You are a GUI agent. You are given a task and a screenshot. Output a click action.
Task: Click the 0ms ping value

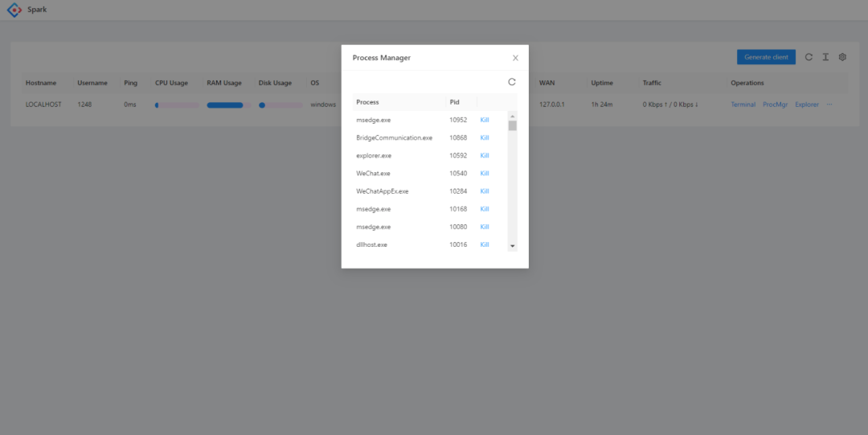130,105
